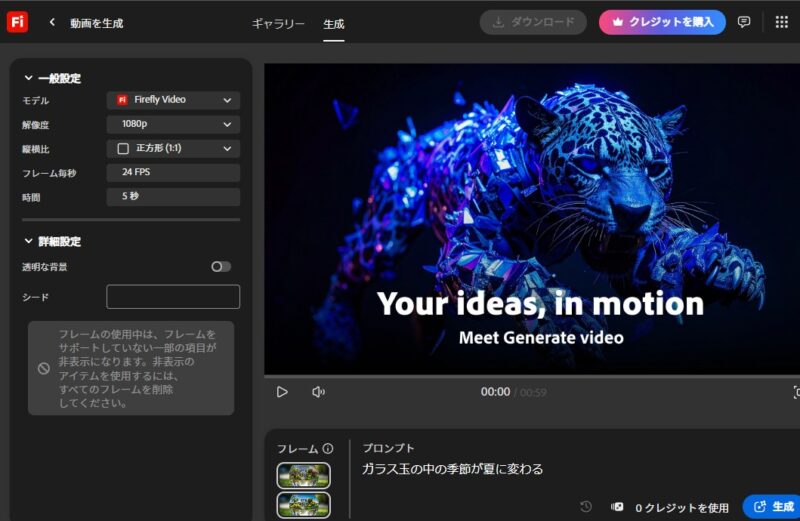
Task: Click the Adobe Firefly logo icon
Action: (17, 22)
